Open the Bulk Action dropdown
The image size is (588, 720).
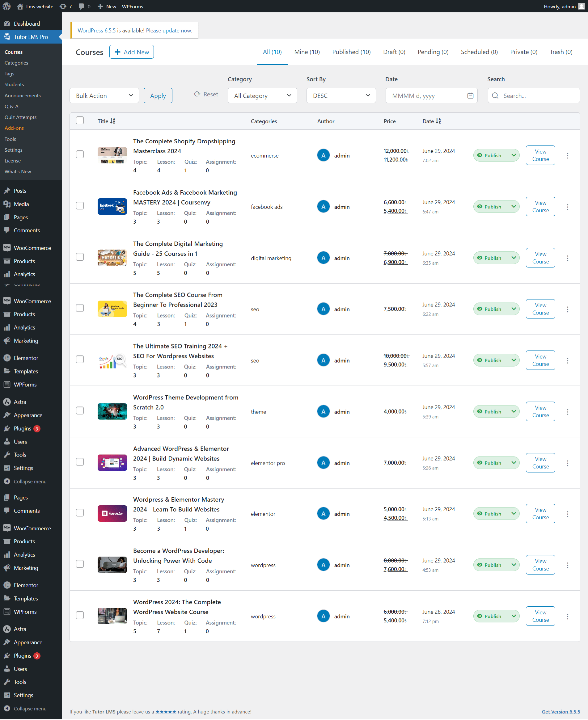[104, 95]
